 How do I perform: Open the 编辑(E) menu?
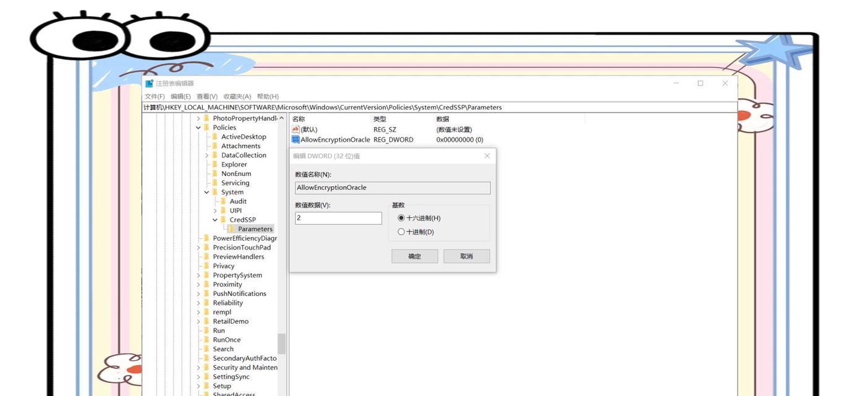tap(181, 97)
